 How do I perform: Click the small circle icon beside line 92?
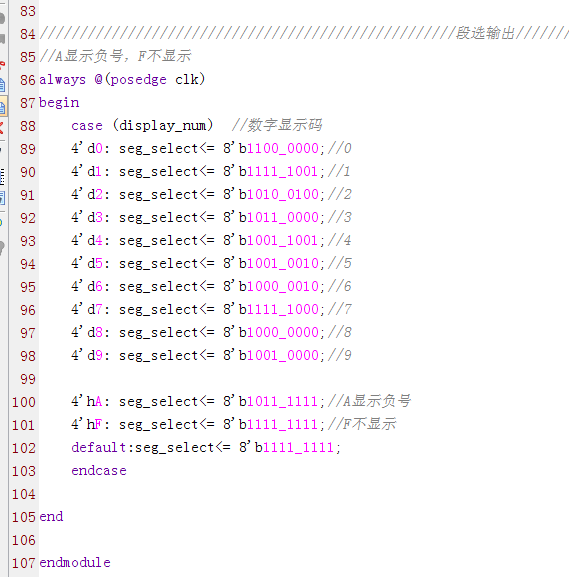[x=1, y=223]
